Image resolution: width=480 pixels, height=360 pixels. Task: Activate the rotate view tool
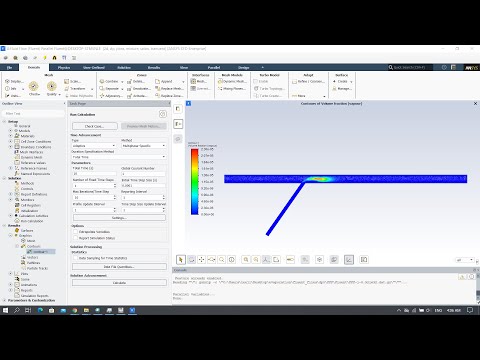[191, 259]
